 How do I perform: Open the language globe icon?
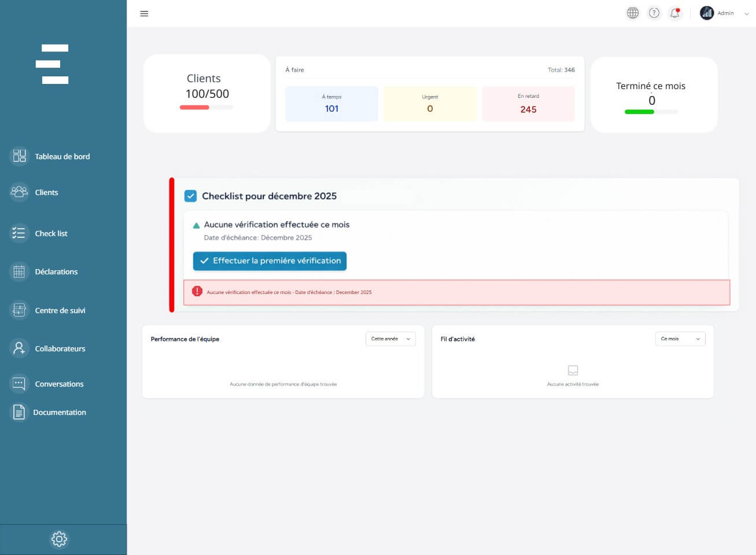click(633, 13)
